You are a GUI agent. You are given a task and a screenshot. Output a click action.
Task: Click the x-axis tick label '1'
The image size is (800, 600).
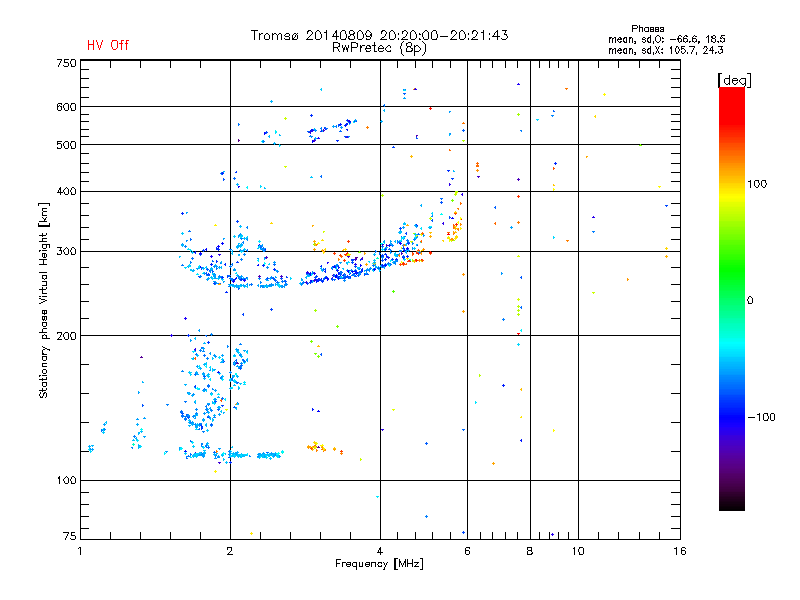pyautogui.click(x=80, y=551)
